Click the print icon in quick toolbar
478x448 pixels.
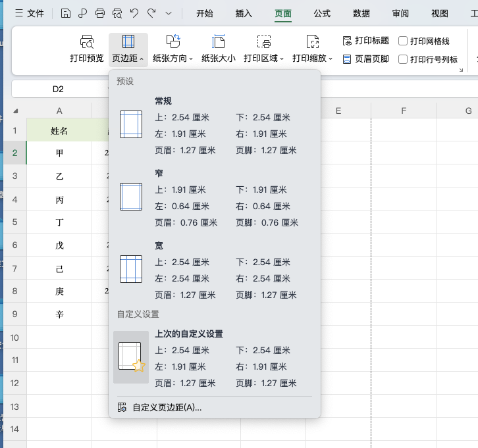coord(100,13)
